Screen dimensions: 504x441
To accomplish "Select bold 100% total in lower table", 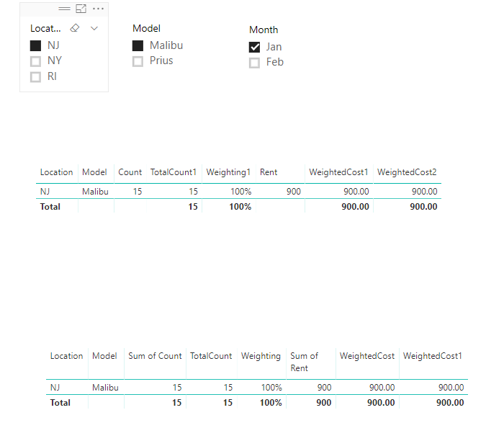I will [x=271, y=402].
